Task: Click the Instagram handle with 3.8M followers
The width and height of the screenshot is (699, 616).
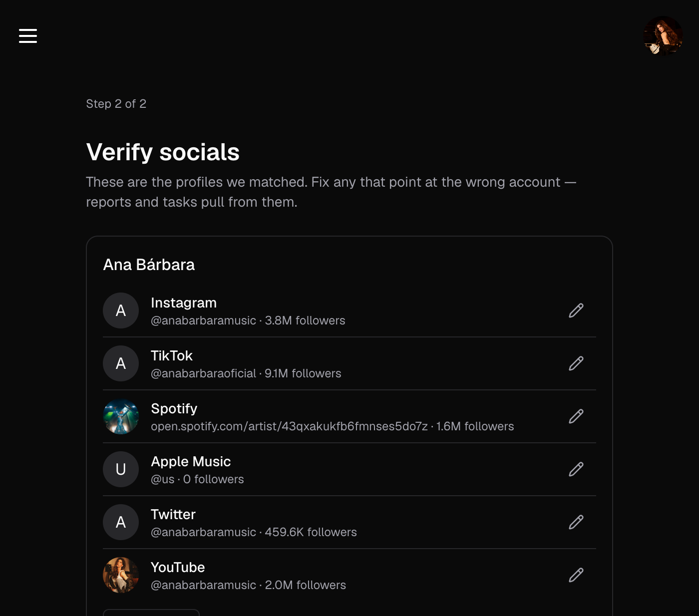Action: (x=248, y=320)
